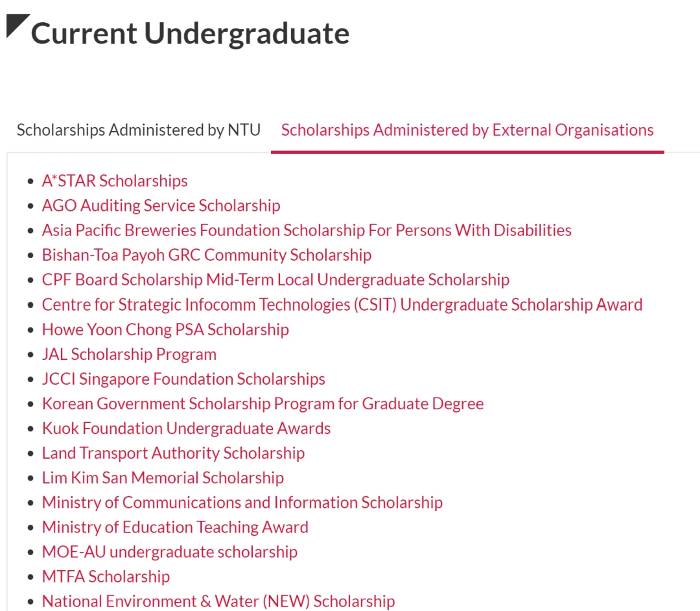Click JCCI Singapore Foundation Scholarships
Image resolution: width=700 pixels, height=611 pixels.
pyautogui.click(x=183, y=379)
